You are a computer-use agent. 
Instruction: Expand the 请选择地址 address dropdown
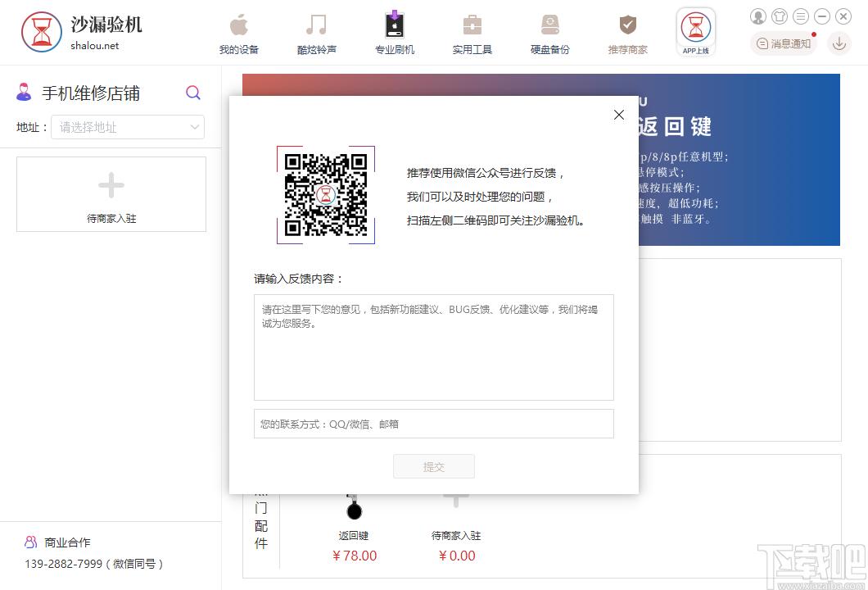[128, 127]
